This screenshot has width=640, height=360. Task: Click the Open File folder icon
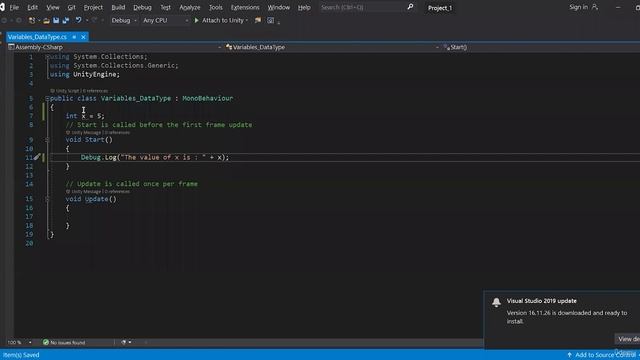click(47, 20)
